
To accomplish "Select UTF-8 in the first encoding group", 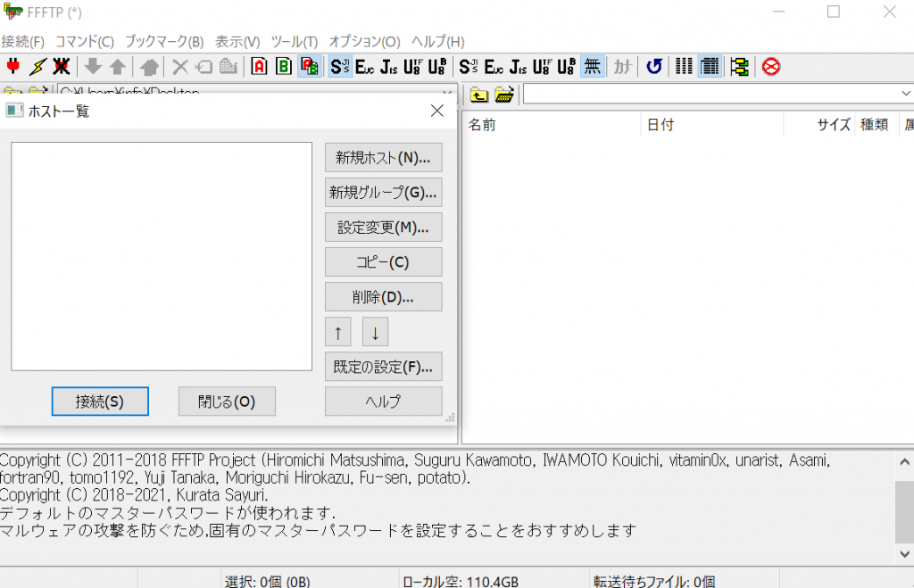I will (x=412, y=66).
